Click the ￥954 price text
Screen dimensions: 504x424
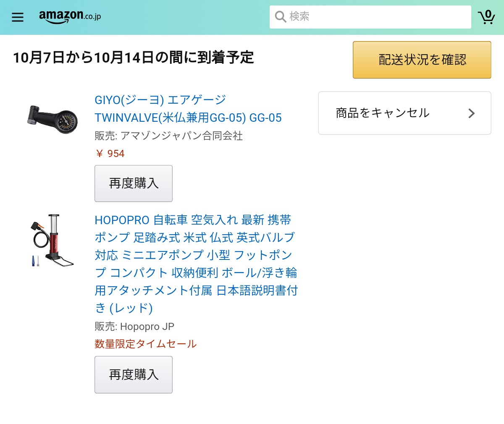tap(110, 154)
